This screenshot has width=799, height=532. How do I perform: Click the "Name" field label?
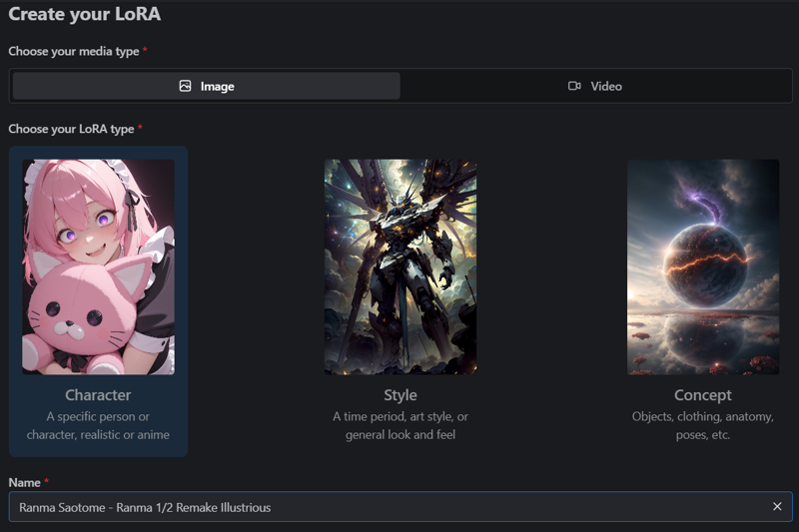(24, 483)
